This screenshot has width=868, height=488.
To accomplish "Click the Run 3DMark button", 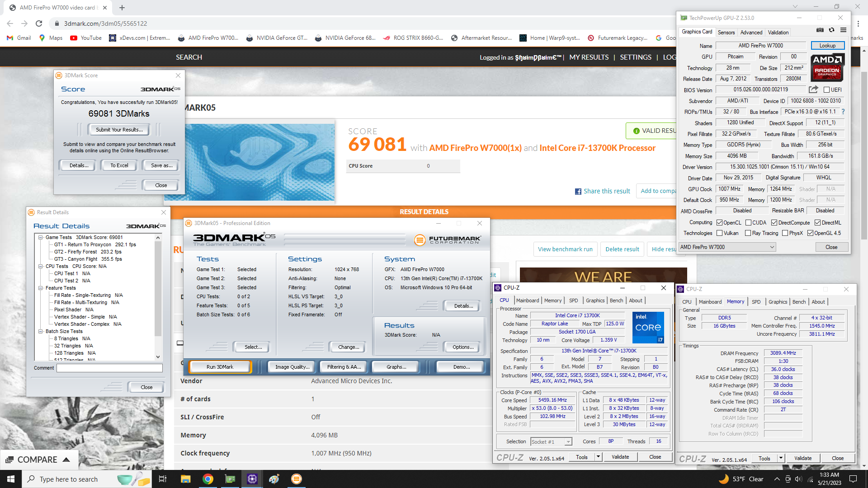I will click(220, 367).
